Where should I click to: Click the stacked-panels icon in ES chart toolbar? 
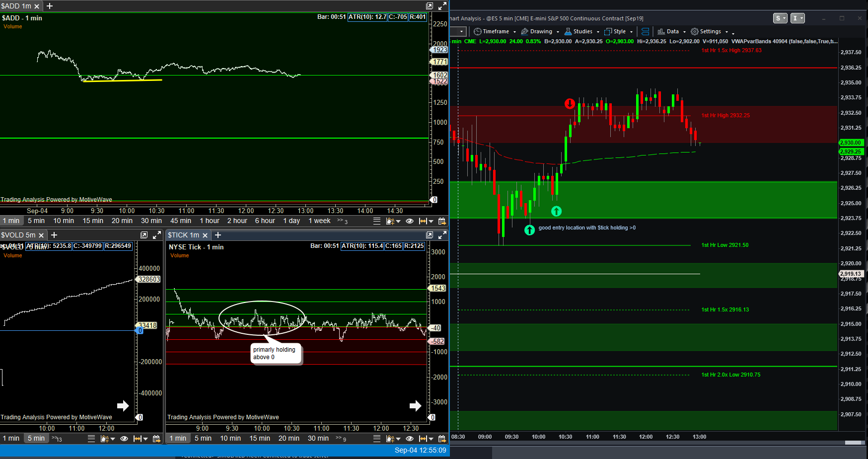click(645, 31)
